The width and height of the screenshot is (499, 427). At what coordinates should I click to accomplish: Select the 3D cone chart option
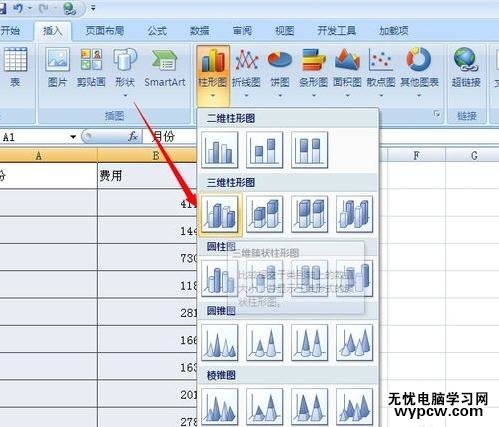coord(354,343)
